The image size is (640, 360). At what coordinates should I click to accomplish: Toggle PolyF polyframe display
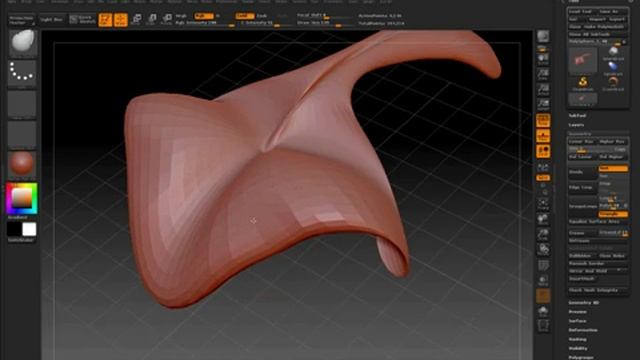pyautogui.click(x=543, y=266)
